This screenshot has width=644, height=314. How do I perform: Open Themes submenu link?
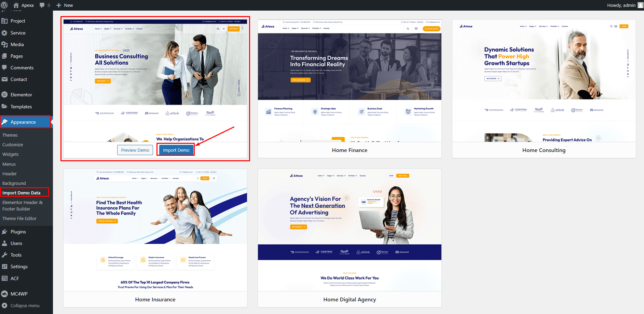[x=10, y=135]
